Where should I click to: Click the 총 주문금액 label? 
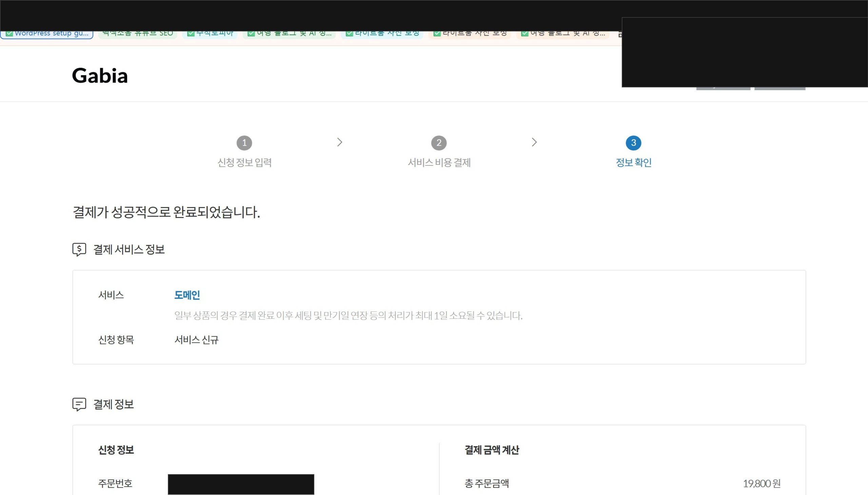pos(487,483)
